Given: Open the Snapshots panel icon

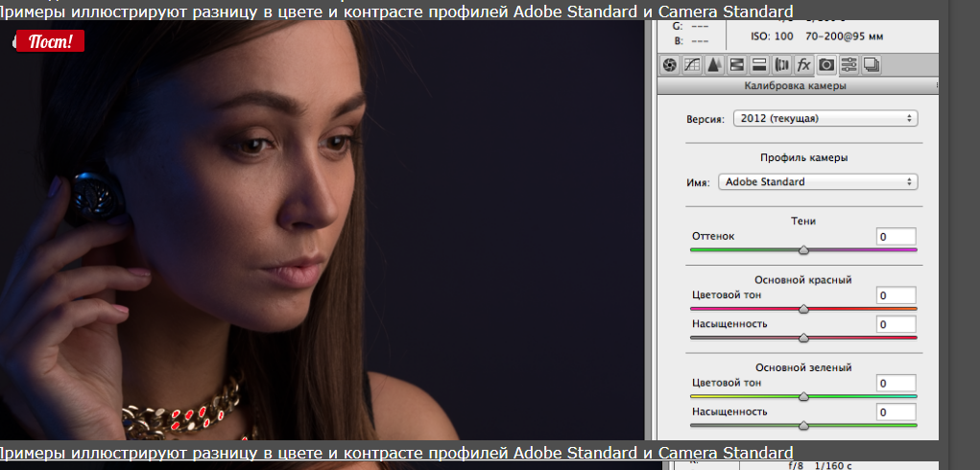Looking at the screenshot, I should tap(871, 65).
